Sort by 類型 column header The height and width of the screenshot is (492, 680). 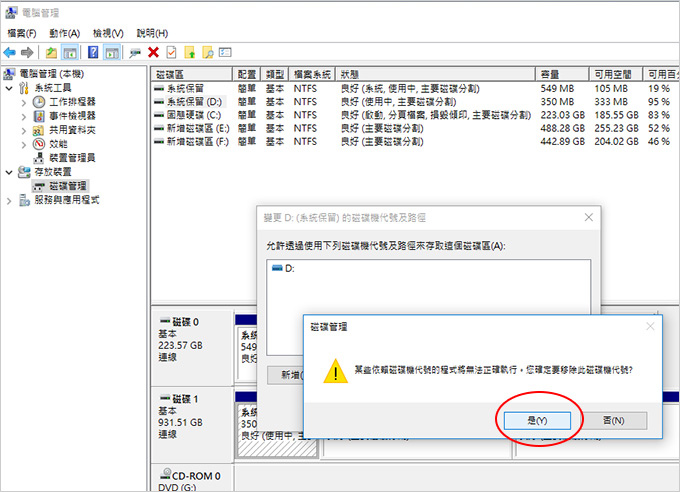tap(275, 74)
